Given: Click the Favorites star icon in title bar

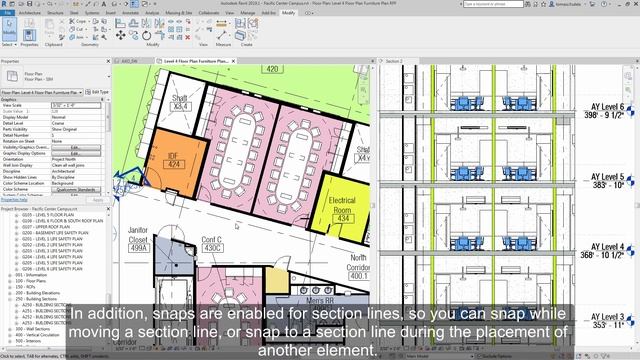Looking at the screenshot, I should point(544,4).
